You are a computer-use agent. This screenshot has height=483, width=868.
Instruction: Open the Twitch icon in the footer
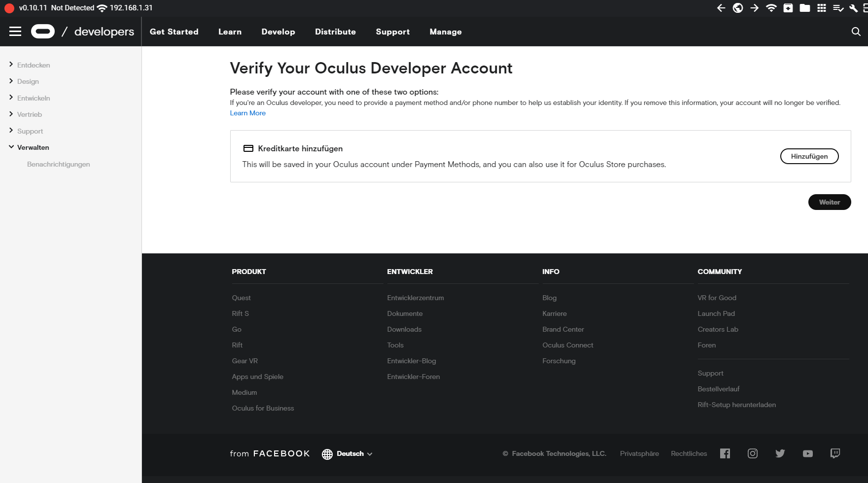835,453
